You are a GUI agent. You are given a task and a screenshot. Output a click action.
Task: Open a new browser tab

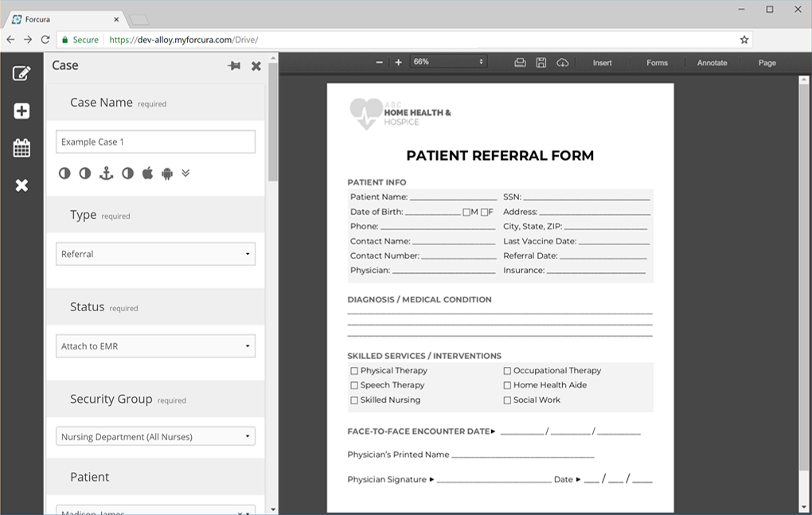pos(139,20)
